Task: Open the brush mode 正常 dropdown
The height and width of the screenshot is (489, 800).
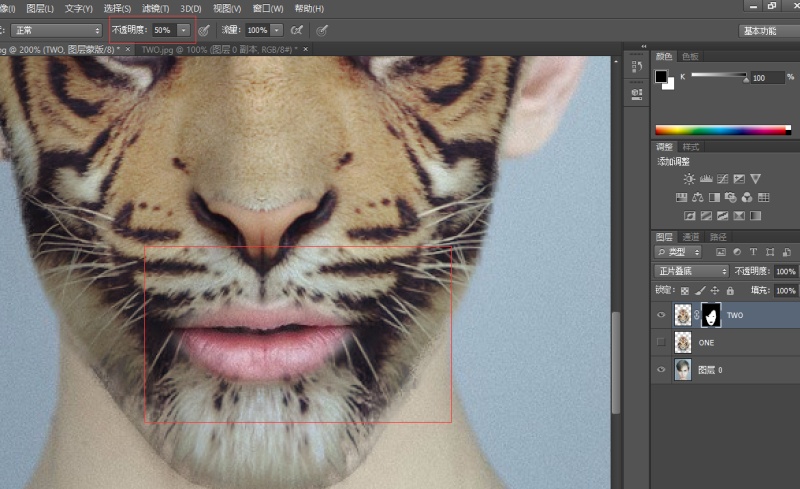Action: point(57,31)
